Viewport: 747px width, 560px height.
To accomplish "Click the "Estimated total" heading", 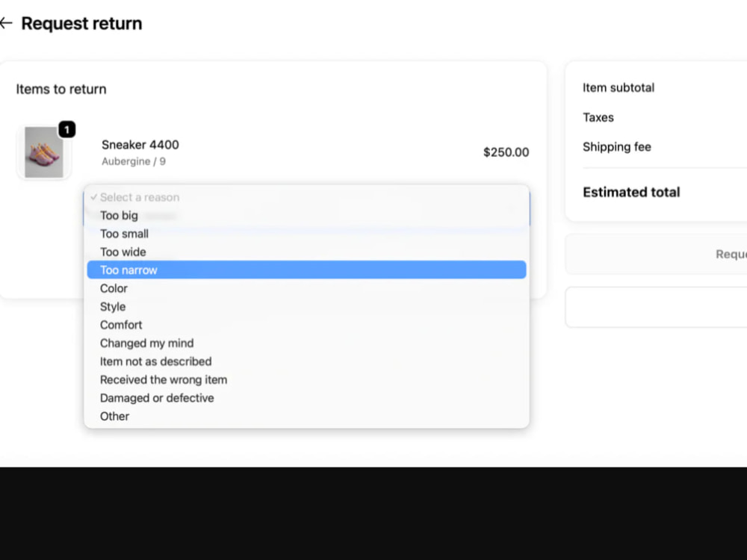I will [631, 192].
